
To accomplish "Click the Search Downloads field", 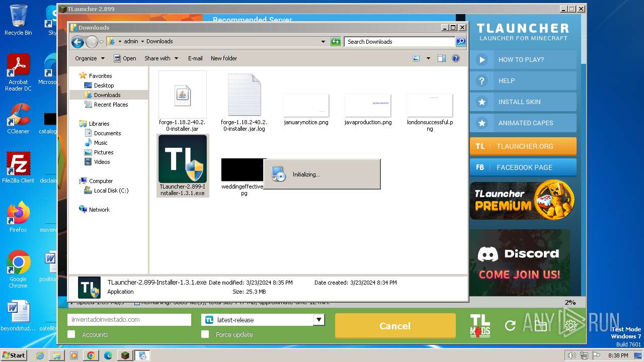I will (400, 42).
